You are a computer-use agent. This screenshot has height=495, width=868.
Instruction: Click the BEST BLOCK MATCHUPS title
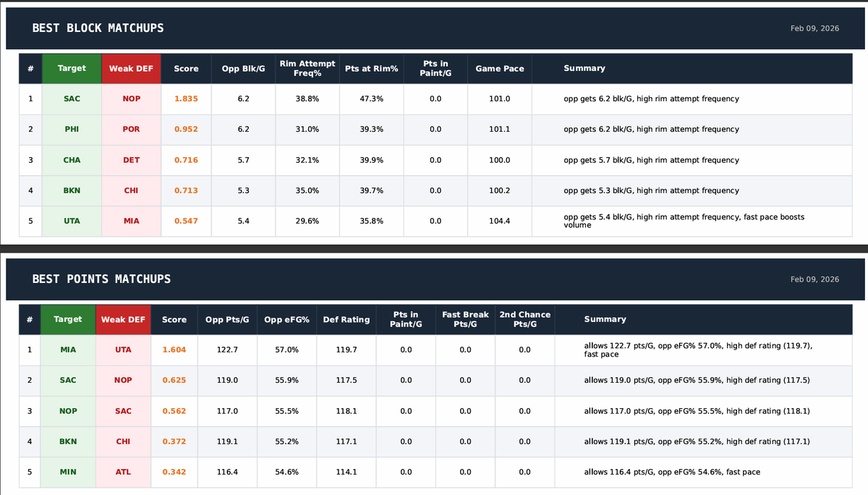click(98, 28)
